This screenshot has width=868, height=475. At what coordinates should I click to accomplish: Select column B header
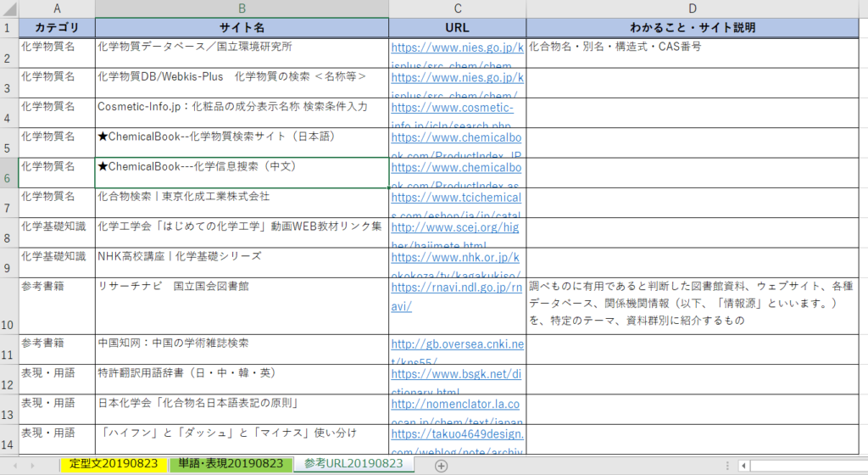click(242, 8)
